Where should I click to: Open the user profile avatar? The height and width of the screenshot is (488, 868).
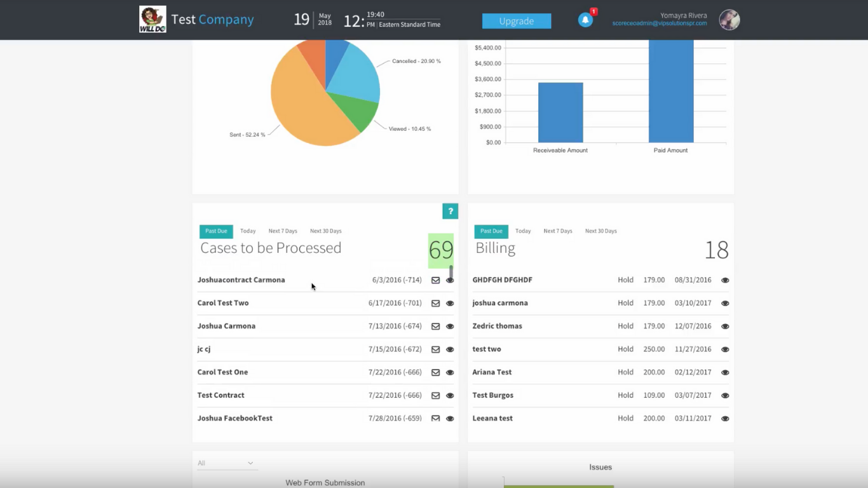pyautogui.click(x=729, y=20)
